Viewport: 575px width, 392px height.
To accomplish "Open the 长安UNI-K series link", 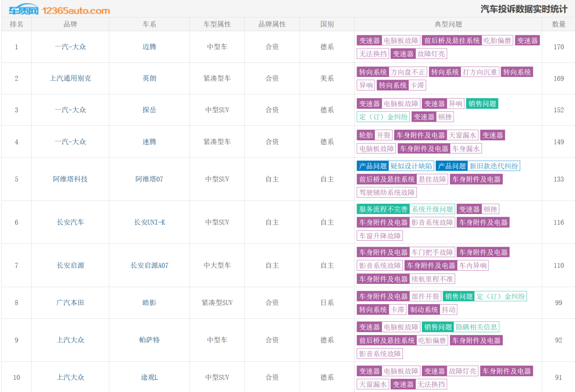I will coord(149,222).
